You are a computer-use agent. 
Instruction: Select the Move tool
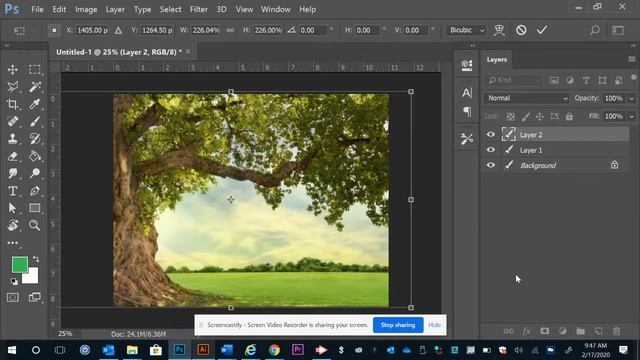(x=13, y=69)
